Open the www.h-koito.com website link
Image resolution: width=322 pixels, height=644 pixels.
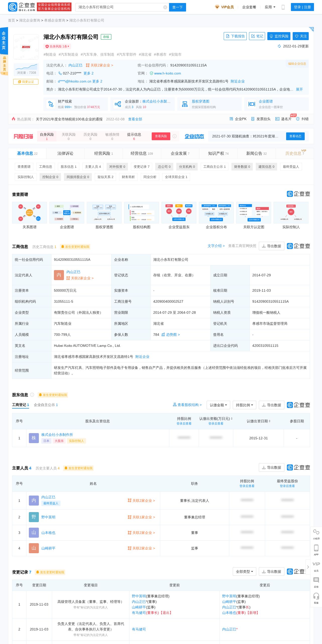168,73
